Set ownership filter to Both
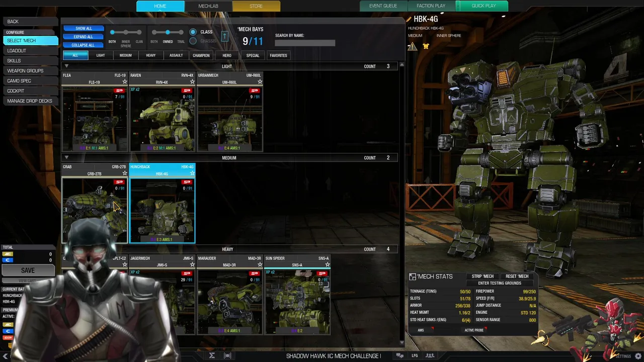This screenshot has height=362, width=644. [x=154, y=33]
